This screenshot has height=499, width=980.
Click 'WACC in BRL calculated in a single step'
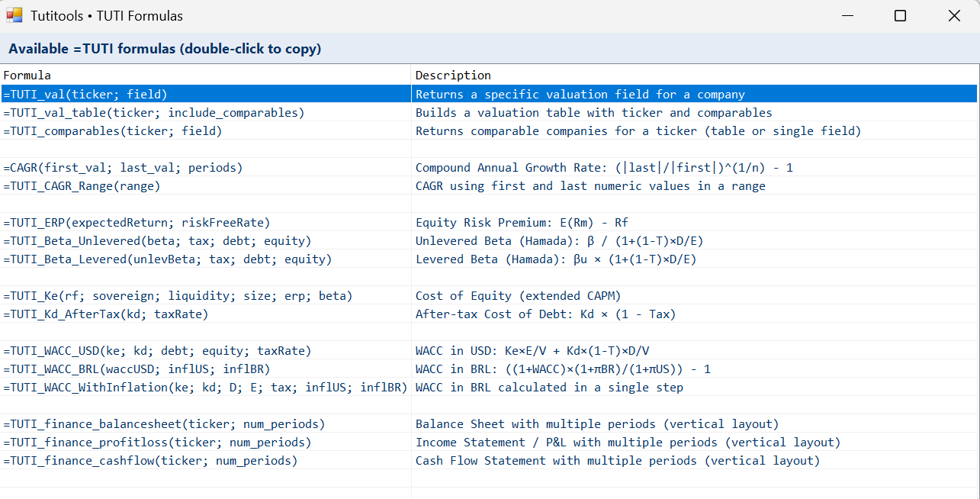[549, 388]
